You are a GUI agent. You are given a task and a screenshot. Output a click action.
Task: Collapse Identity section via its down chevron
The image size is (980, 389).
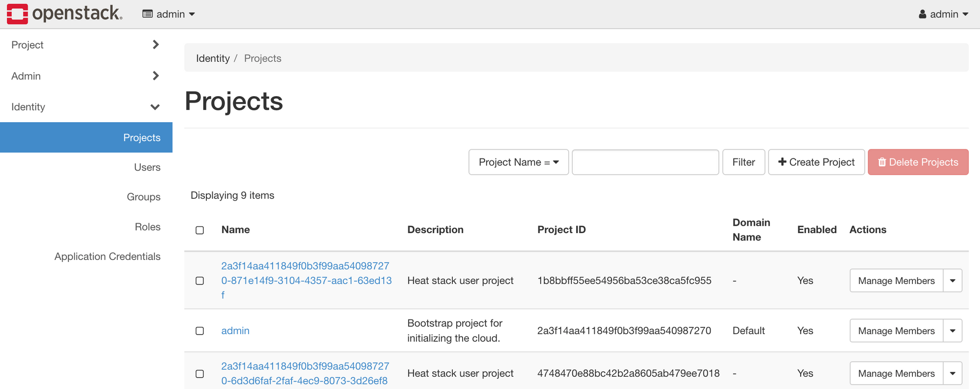(155, 107)
